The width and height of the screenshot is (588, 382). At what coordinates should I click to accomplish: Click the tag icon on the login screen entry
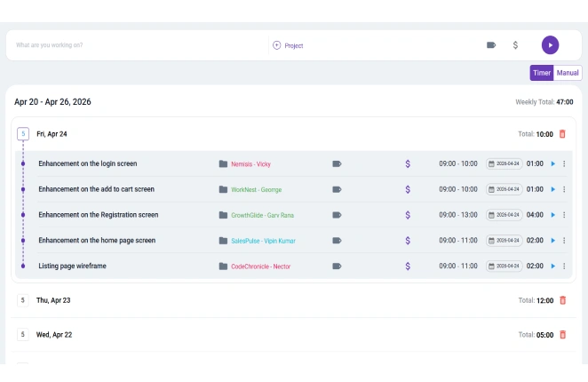coord(337,164)
